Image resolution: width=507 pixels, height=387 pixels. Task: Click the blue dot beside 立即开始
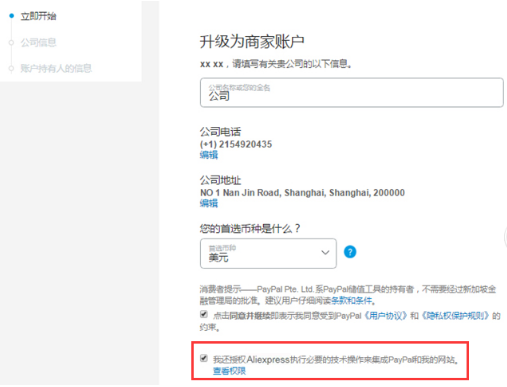[x=12, y=16]
